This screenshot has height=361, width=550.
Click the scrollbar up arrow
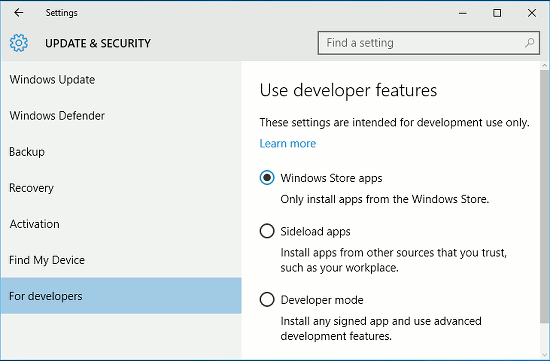544,65
